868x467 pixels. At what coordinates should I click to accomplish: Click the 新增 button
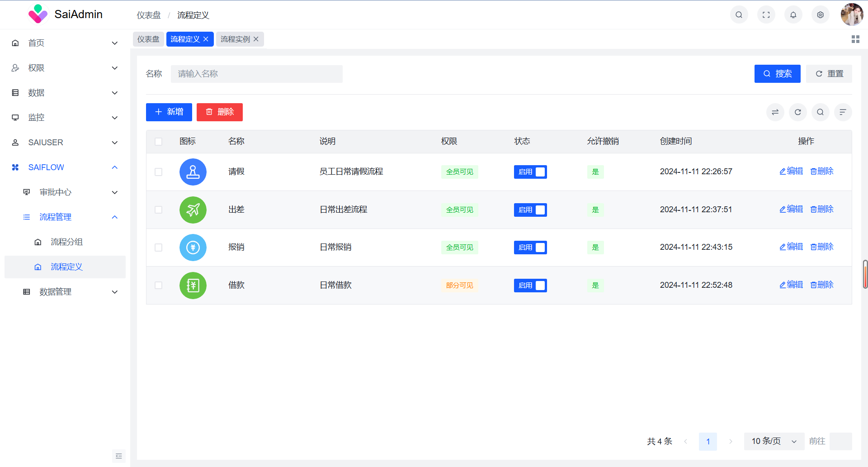pyautogui.click(x=169, y=112)
